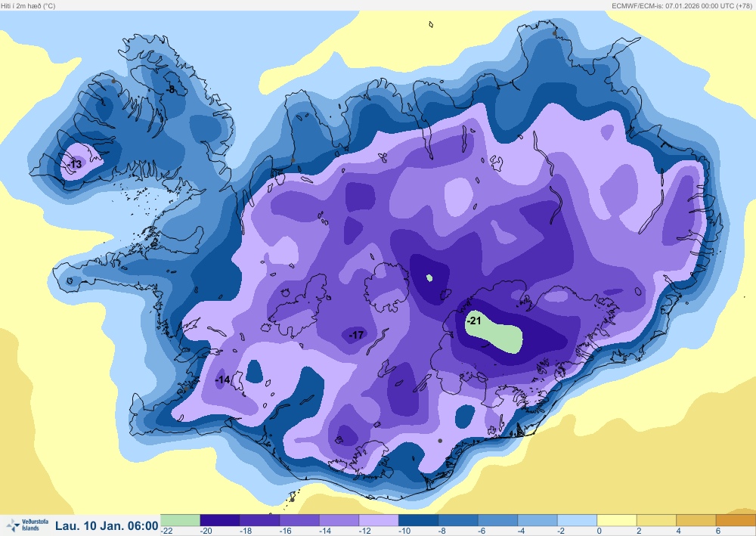Select the -18 to -16 purple legend swatch
The image size is (756, 536).
(x=259, y=520)
